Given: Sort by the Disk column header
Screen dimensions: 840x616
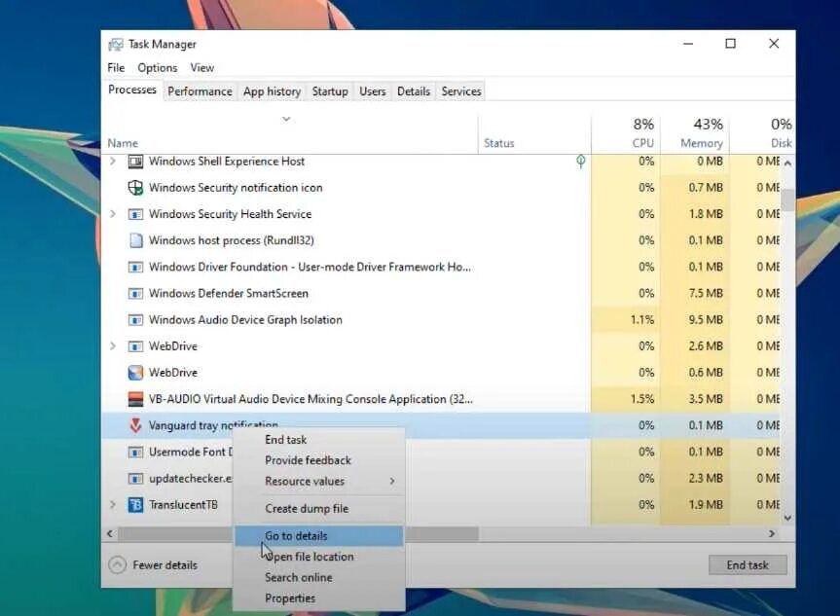Looking at the screenshot, I should pyautogui.click(x=781, y=143).
